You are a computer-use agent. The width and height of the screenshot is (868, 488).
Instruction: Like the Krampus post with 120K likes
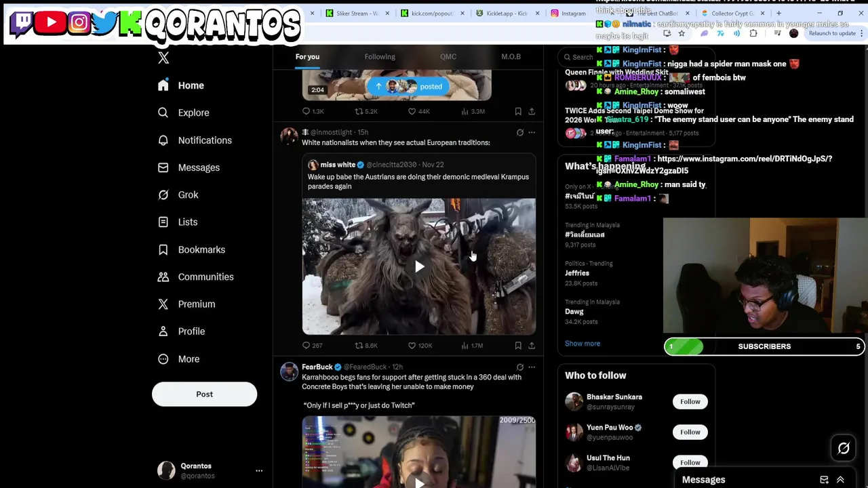[x=420, y=346]
